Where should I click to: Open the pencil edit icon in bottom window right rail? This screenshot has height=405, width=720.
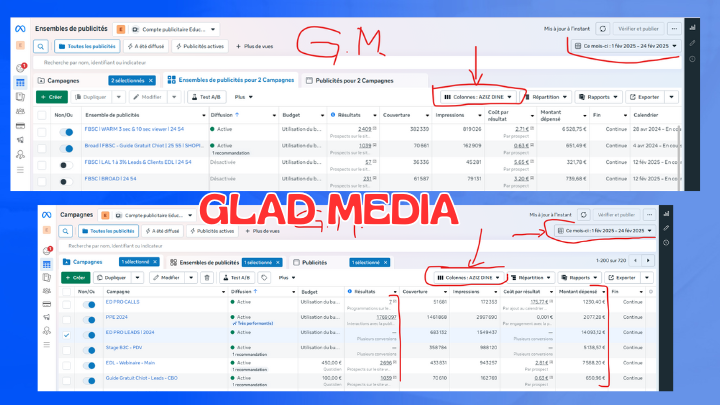click(666, 228)
